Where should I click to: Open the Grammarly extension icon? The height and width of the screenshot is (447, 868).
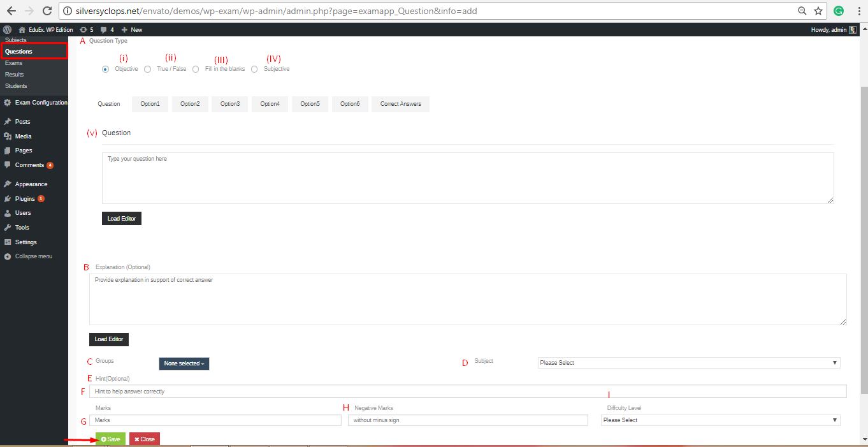click(x=839, y=11)
